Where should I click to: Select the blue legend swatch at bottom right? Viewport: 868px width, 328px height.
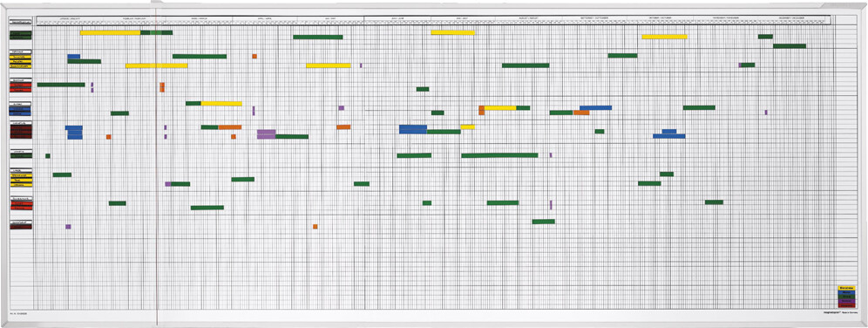[846, 292]
